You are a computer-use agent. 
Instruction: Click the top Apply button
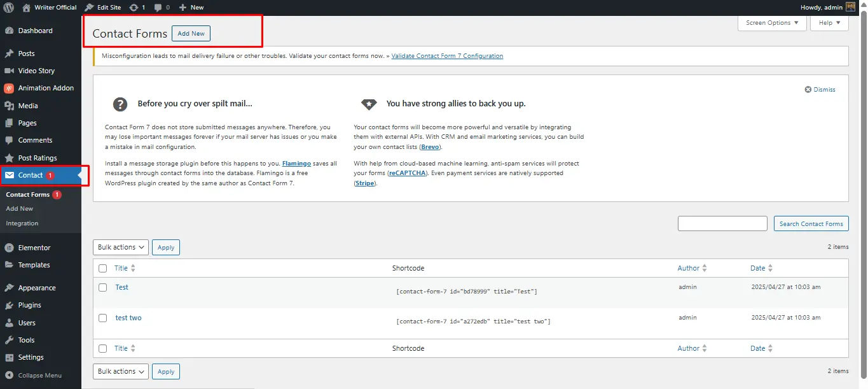coord(166,247)
